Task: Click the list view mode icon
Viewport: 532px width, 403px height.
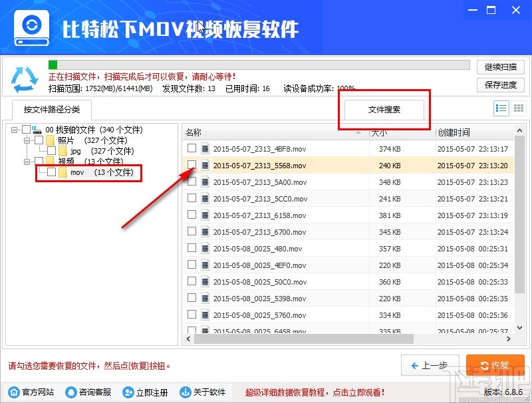Action: 501,108
